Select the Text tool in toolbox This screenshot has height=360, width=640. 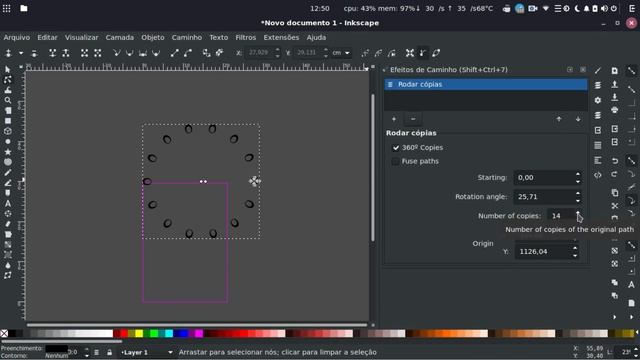8,203
